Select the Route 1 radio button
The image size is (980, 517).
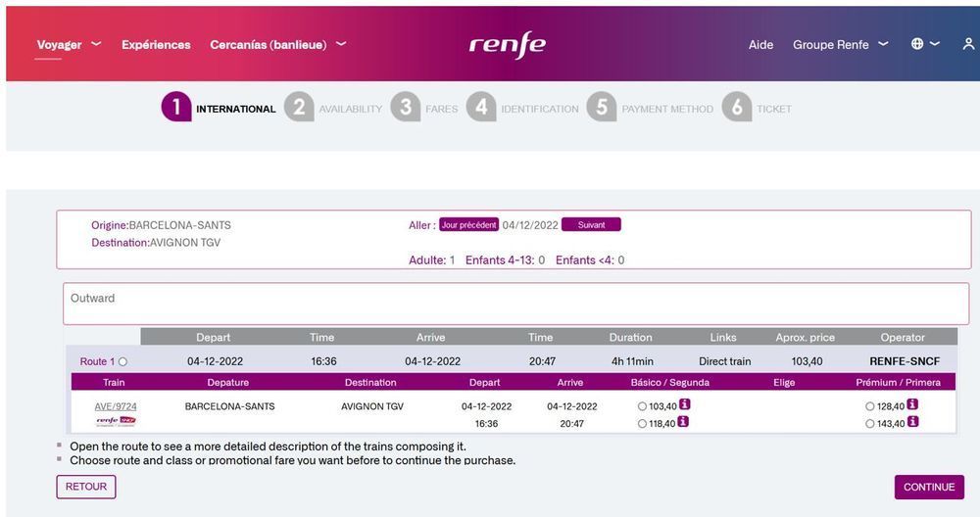click(123, 361)
